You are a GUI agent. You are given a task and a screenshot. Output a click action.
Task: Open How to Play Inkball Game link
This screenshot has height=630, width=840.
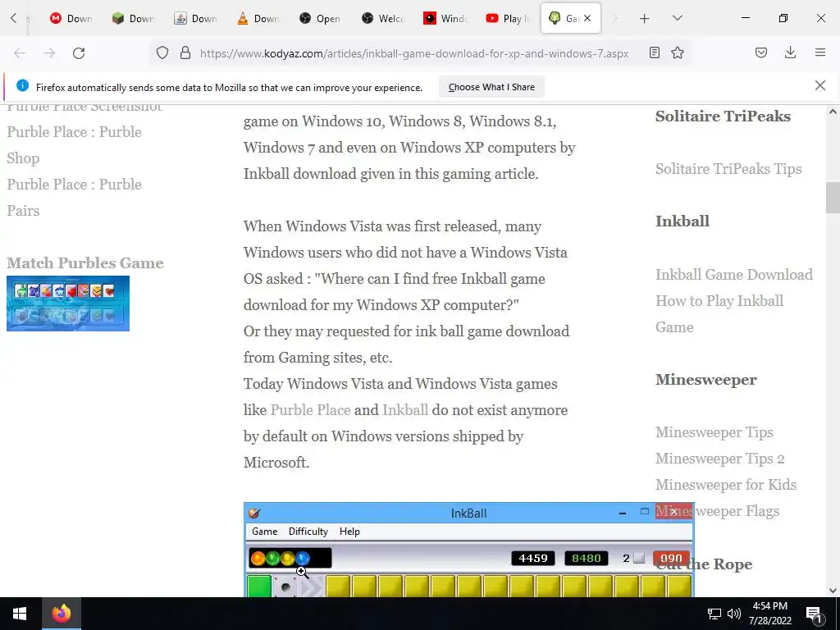719,314
